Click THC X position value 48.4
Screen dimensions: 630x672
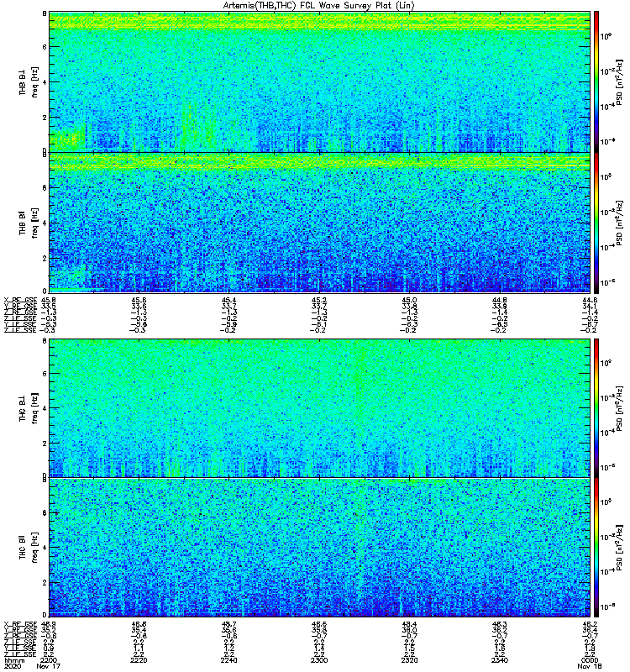point(409,624)
